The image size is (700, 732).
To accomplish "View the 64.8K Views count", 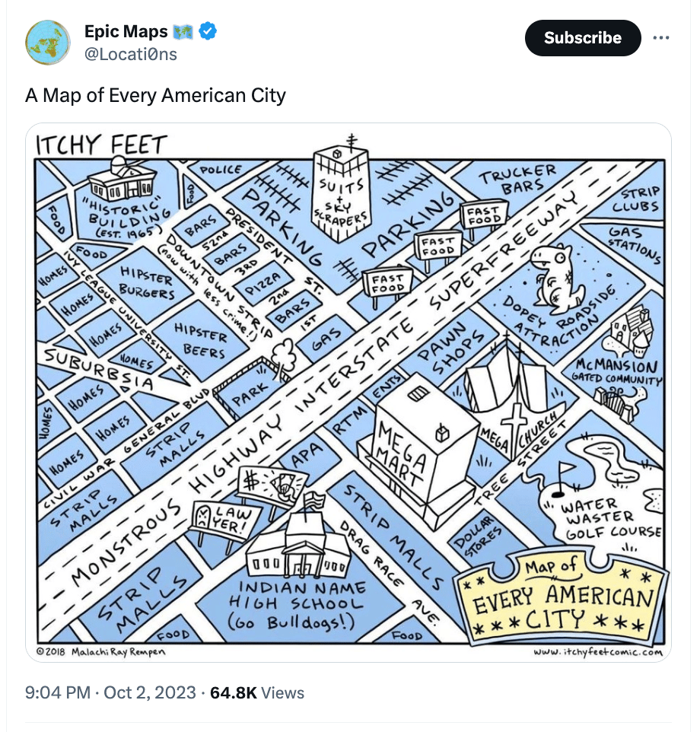I will [x=257, y=692].
